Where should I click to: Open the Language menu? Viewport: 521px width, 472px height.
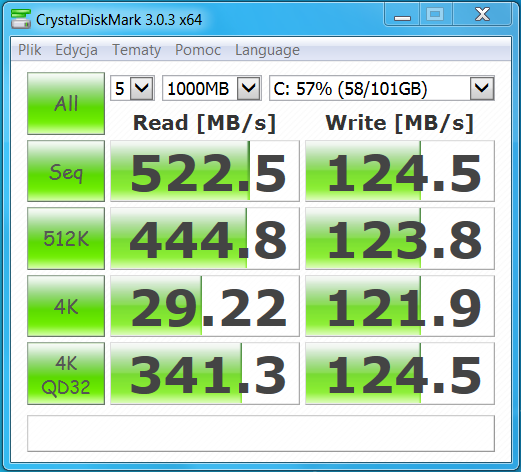[267, 50]
